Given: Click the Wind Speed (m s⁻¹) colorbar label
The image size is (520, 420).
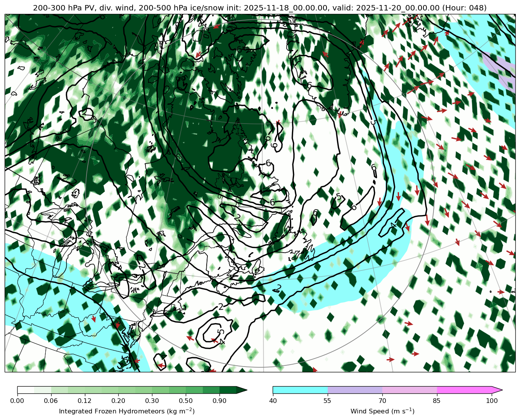Looking at the screenshot, I should (x=382, y=411).
